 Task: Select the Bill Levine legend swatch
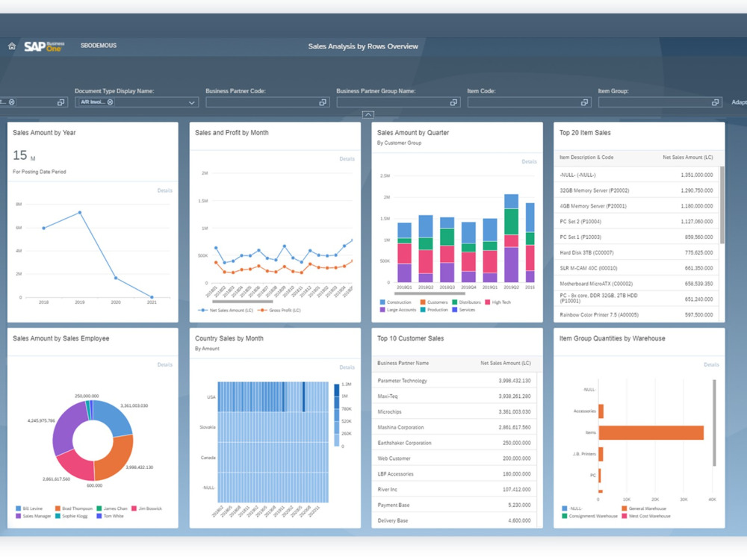point(18,508)
